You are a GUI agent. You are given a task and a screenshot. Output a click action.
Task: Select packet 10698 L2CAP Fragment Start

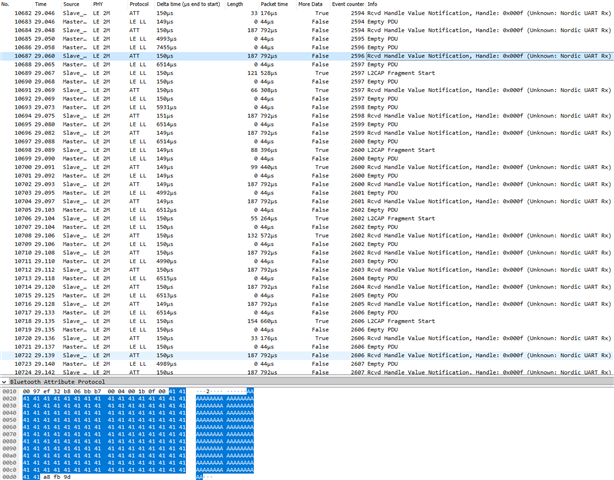click(x=307, y=150)
